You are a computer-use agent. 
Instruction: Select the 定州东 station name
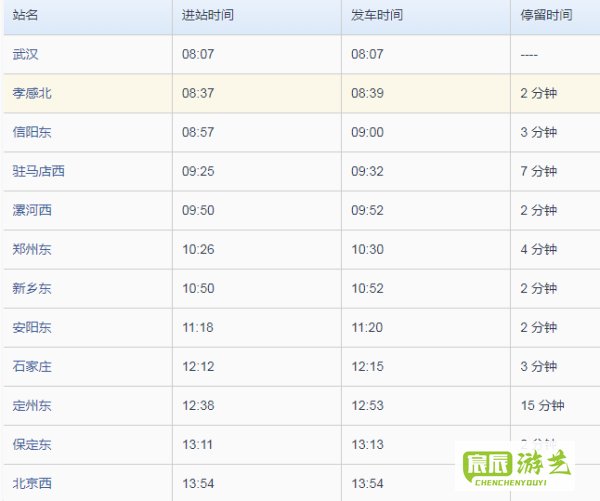pyautogui.click(x=32, y=405)
